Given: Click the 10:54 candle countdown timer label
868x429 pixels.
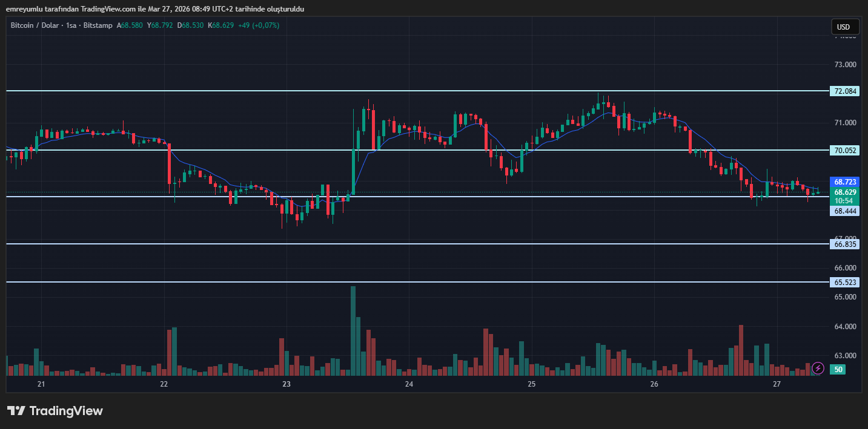Looking at the screenshot, I should 845,201.
